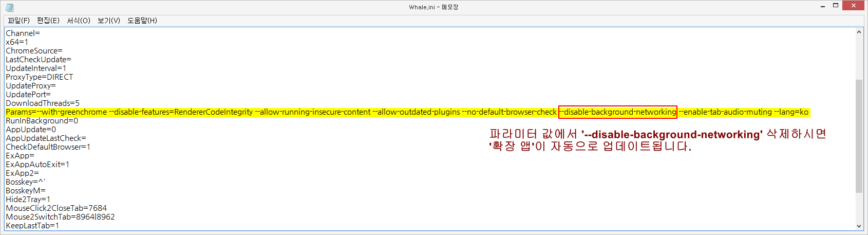This screenshot has width=868, height=235.
Task: Click the scroll down arrow
Action: point(859,226)
